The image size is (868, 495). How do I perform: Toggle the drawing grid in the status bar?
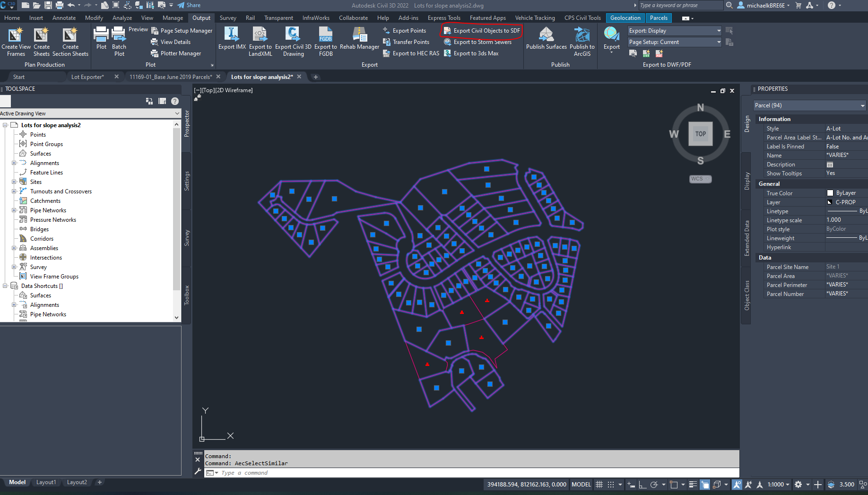(599, 484)
